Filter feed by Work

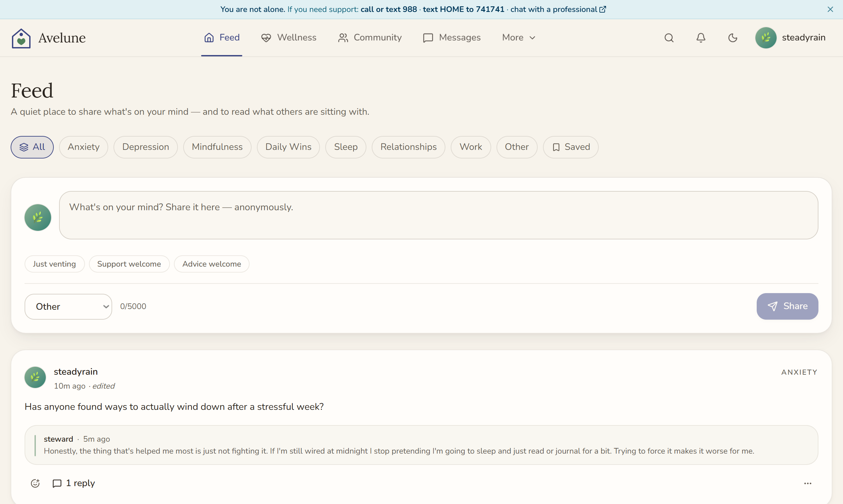[471, 147]
